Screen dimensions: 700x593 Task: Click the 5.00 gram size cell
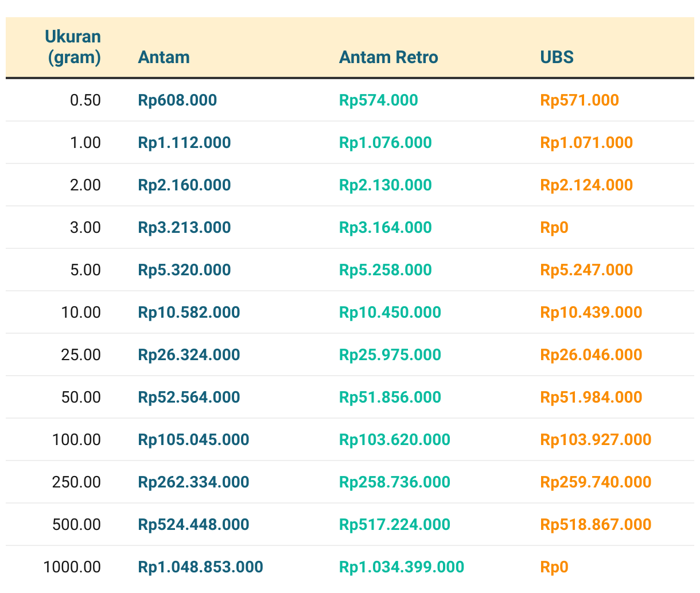click(85, 270)
